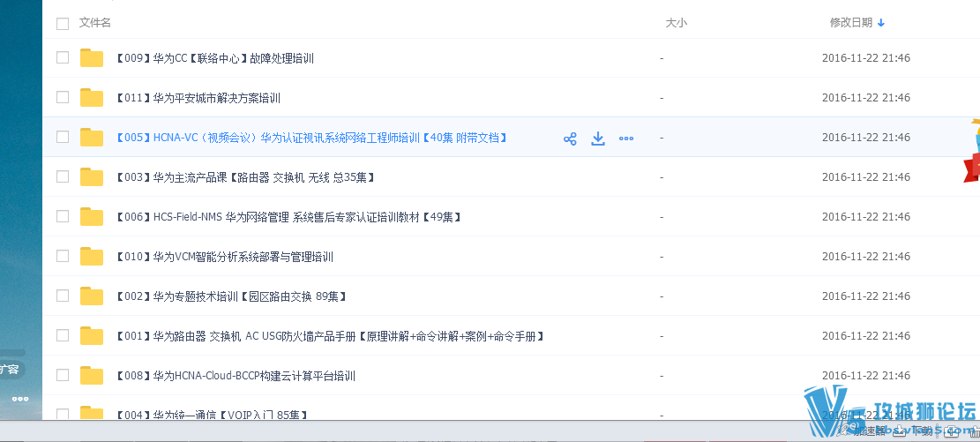Open folder 【001】华为路由器 交换机 AC USG防火墙产品手册
The image size is (980, 442).
tap(330, 336)
